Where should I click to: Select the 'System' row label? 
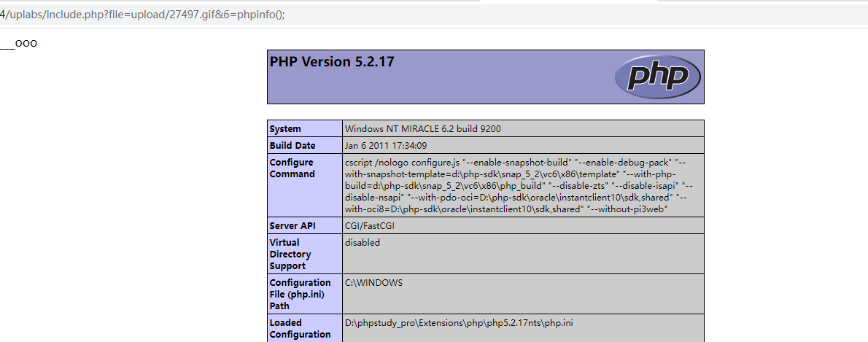[305, 128]
